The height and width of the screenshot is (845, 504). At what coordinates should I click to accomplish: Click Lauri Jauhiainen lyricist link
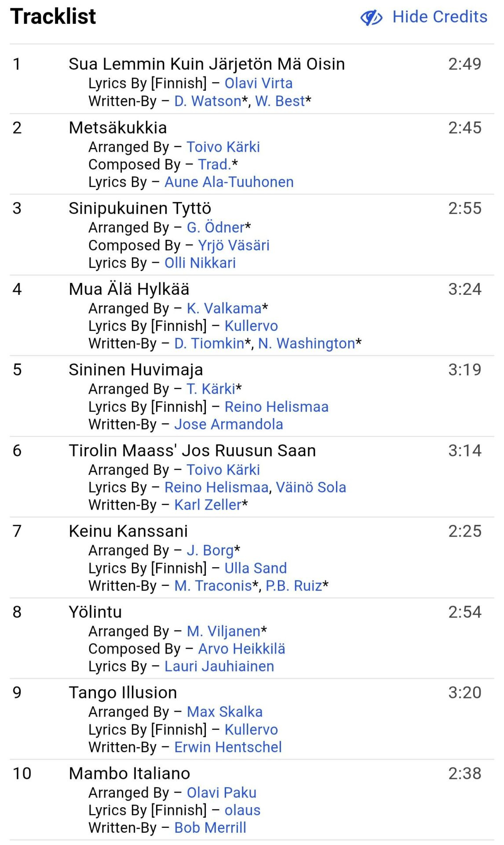point(219,667)
